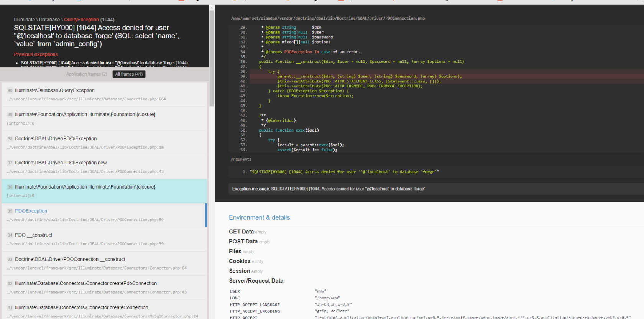Click the HOME value "/home/www"
Screen dimensions: 644x319
(327, 298)
